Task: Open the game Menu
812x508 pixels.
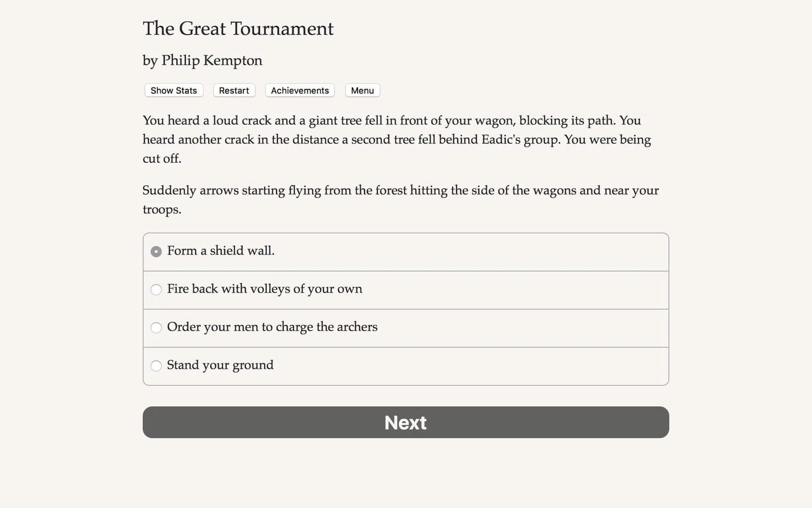Action: click(x=362, y=90)
